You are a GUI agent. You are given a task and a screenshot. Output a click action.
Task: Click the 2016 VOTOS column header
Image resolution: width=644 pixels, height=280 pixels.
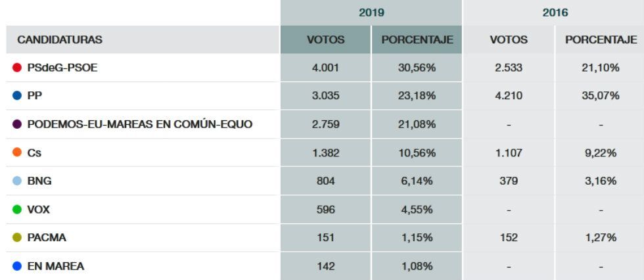pyautogui.click(x=508, y=39)
